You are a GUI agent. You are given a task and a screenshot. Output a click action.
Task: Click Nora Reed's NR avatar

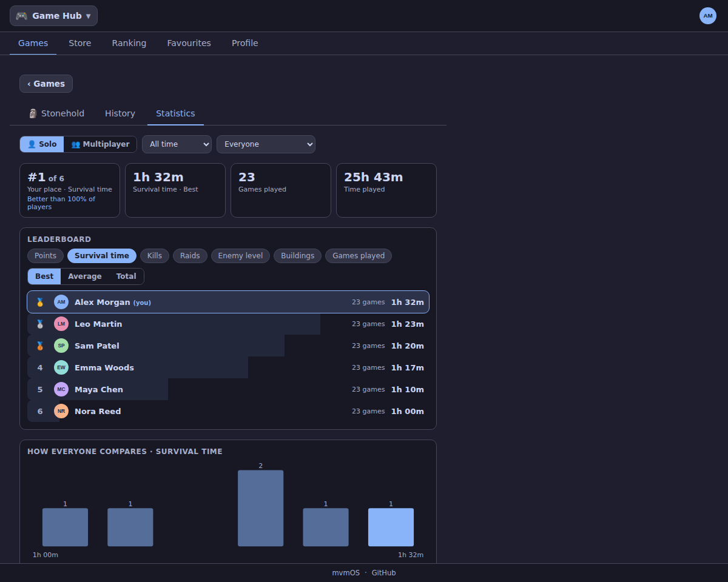61,411
